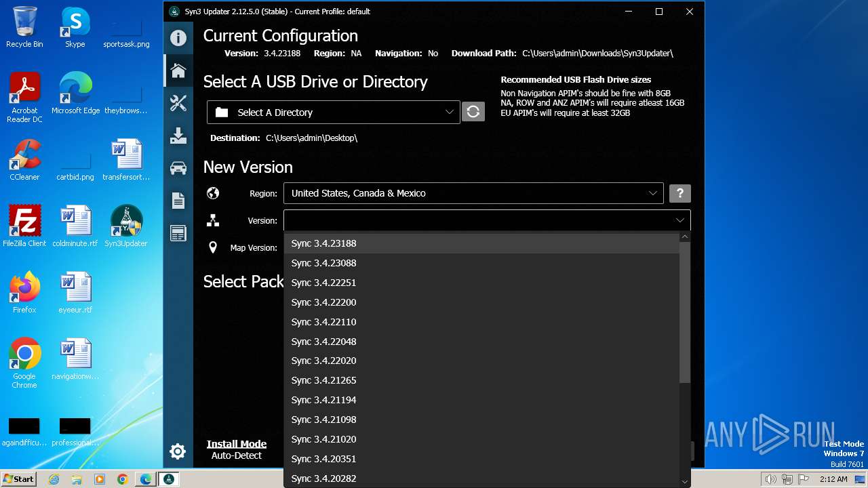Click the Syn3 Updater taskbar button
Image resolution: width=868 pixels, height=488 pixels.
(x=169, y=479)
